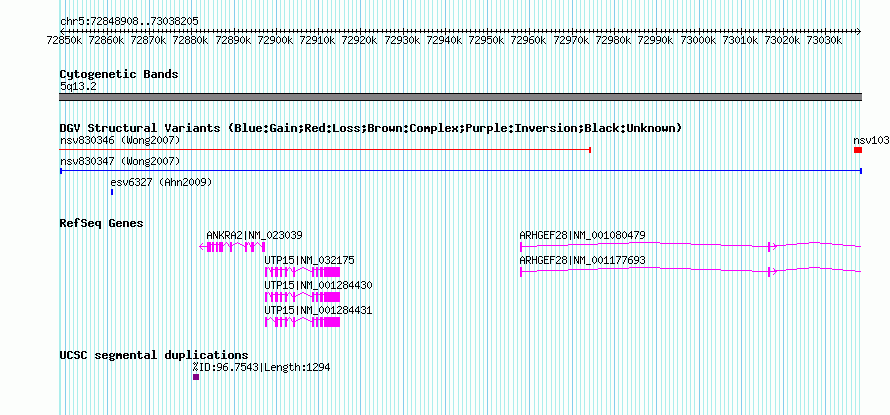Screen dimensions: 890x415
Task: Click the UTP15|NM_032175 transcript label
Action: click(x=309, y=260)
